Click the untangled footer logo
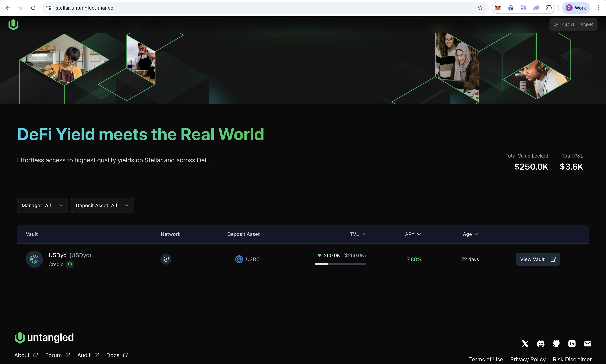Image resolution: width=606 pixels, height=364 pixels. [44, 338]
